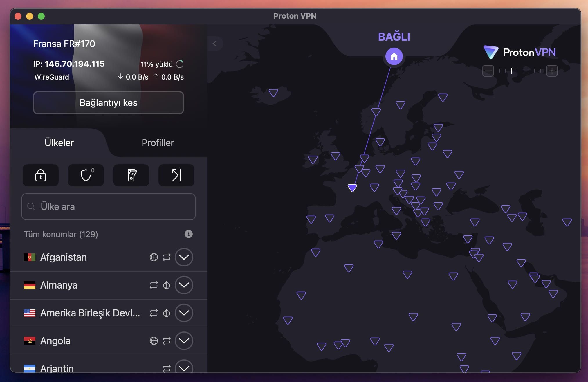588x382 pixels.
Task: Click the Ülke ara search field
Action: click(x=108, y=207)
